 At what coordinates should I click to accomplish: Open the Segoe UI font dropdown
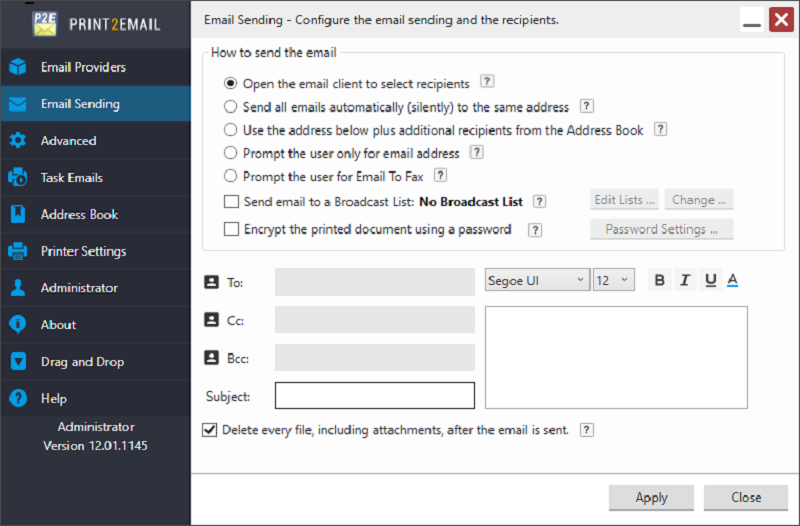pos(537,280)
